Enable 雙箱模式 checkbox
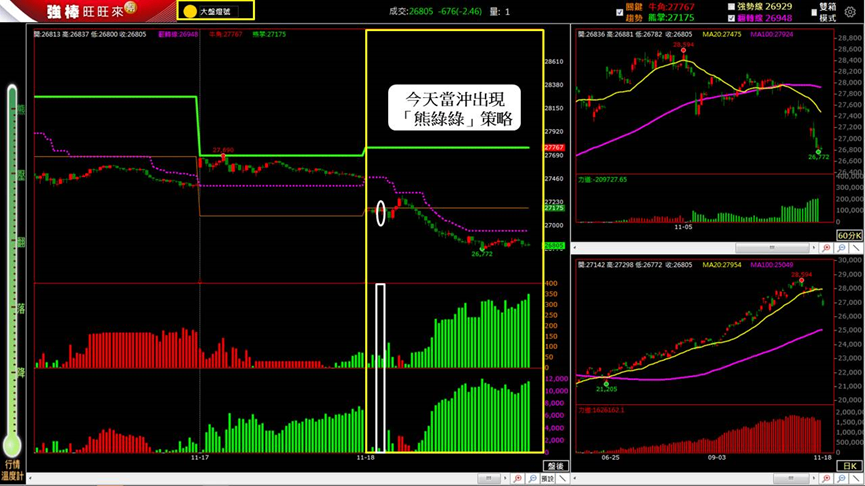Screen dimensions: 865x486 (x=814, y=12)
